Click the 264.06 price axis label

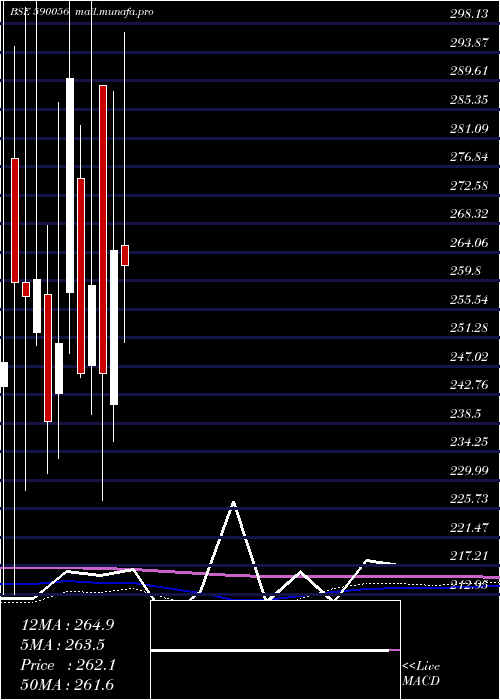469,243
